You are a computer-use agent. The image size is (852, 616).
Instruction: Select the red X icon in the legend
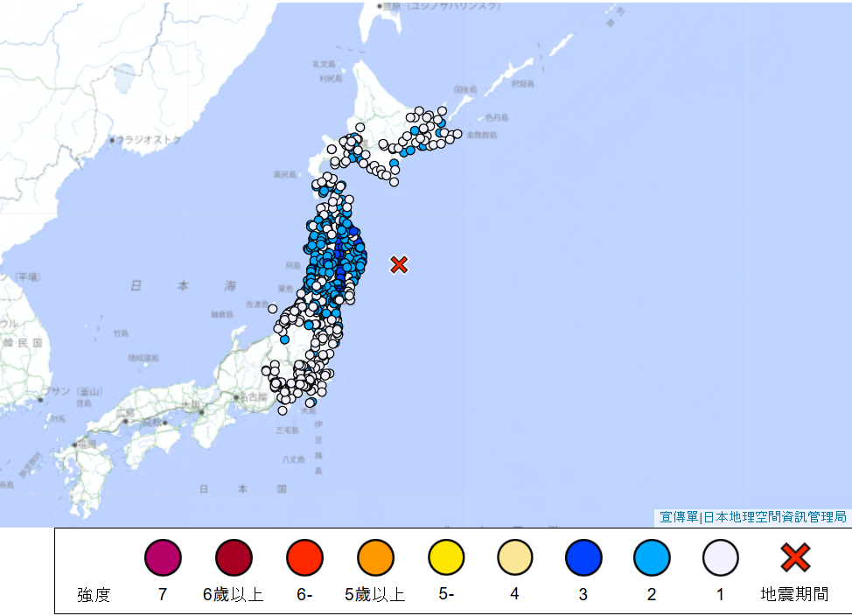(794, 557)
